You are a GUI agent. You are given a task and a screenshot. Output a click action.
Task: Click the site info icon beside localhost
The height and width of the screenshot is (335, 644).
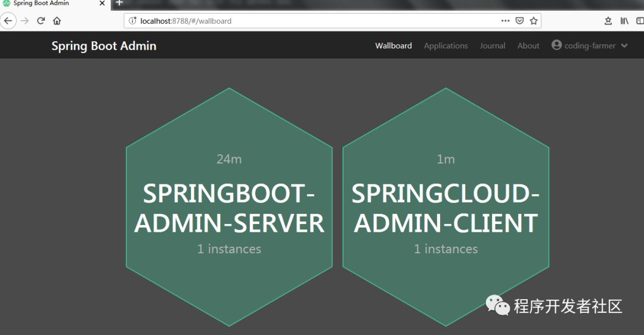[x=132, y=20]
